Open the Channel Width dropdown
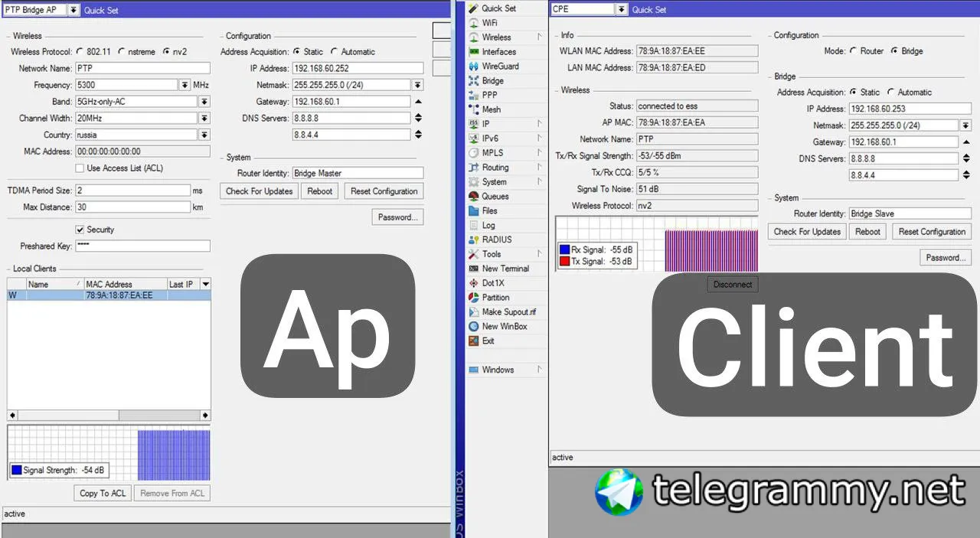 tap(204, 119)
